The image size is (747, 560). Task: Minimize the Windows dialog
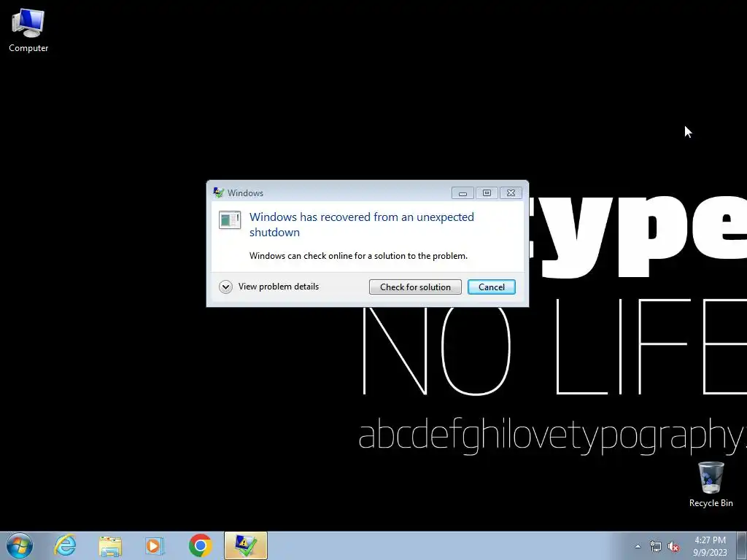(x=462, y=192)
